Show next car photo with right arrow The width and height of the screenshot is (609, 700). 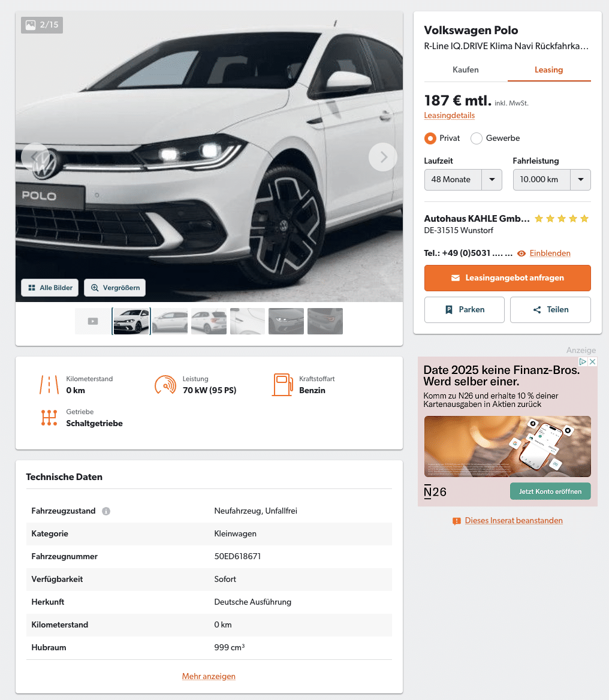(x=382, y=157)
